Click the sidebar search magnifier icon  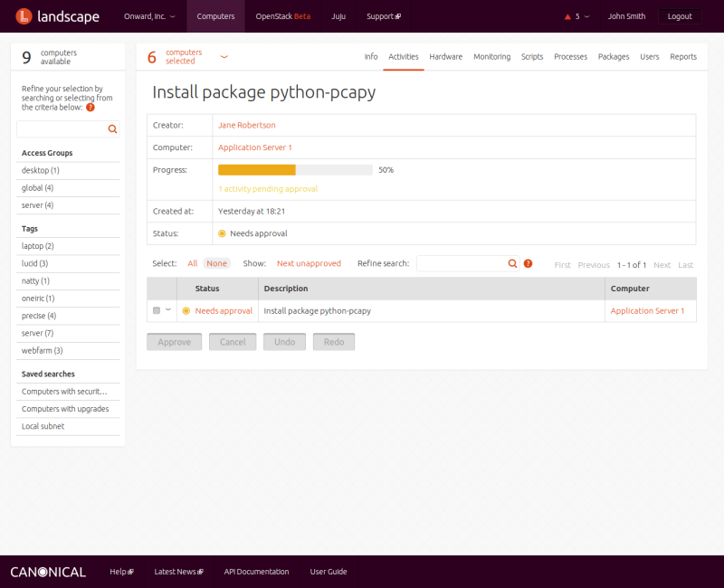[112, 129]
